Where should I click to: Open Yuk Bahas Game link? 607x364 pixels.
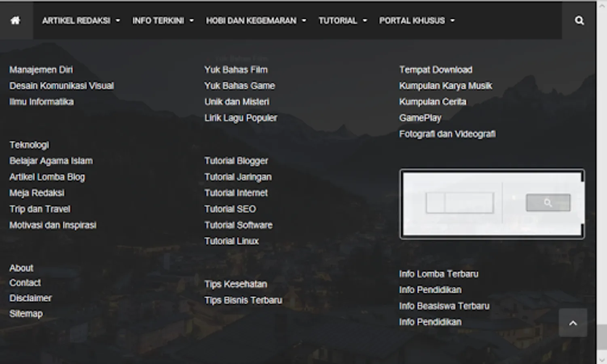click(x=240, y=86)
